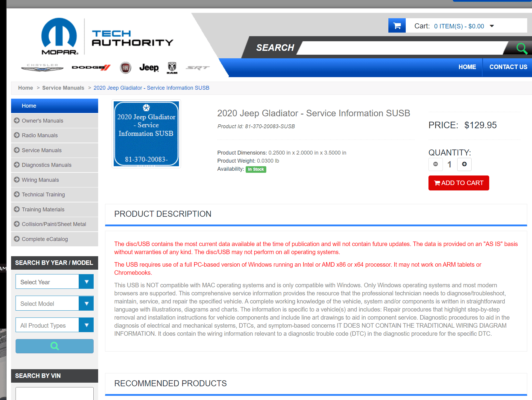Go to HOME in the top navigation
Screen dimensions: 532x400
coord(467,67)
